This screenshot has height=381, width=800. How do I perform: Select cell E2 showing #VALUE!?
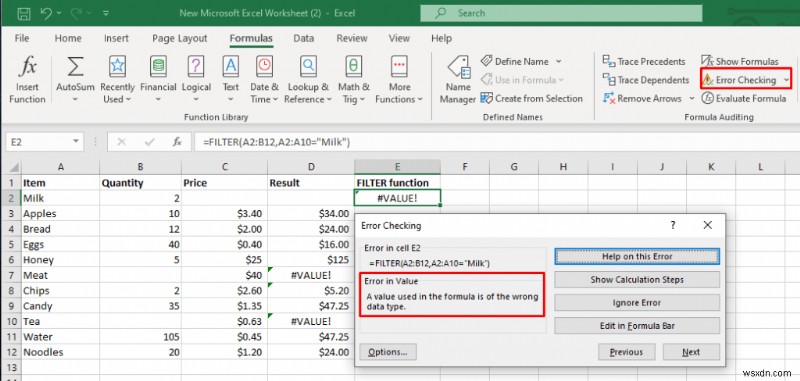[397, 198]
